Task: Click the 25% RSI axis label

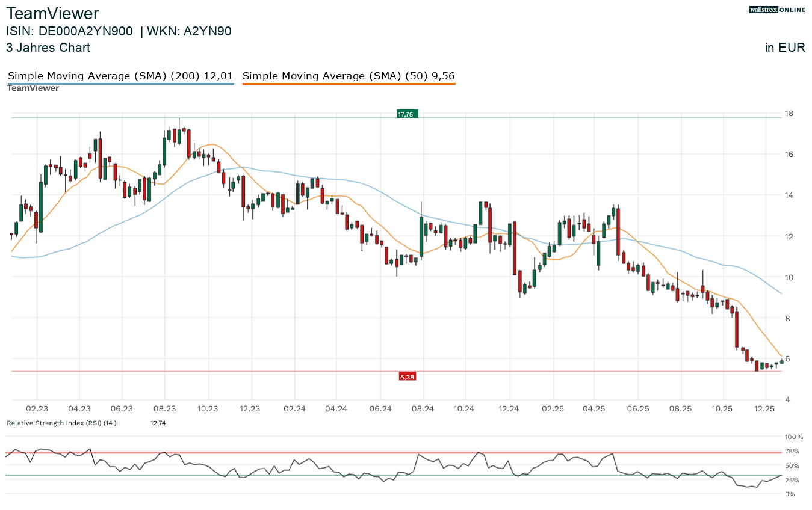Action: click(792, 480)
